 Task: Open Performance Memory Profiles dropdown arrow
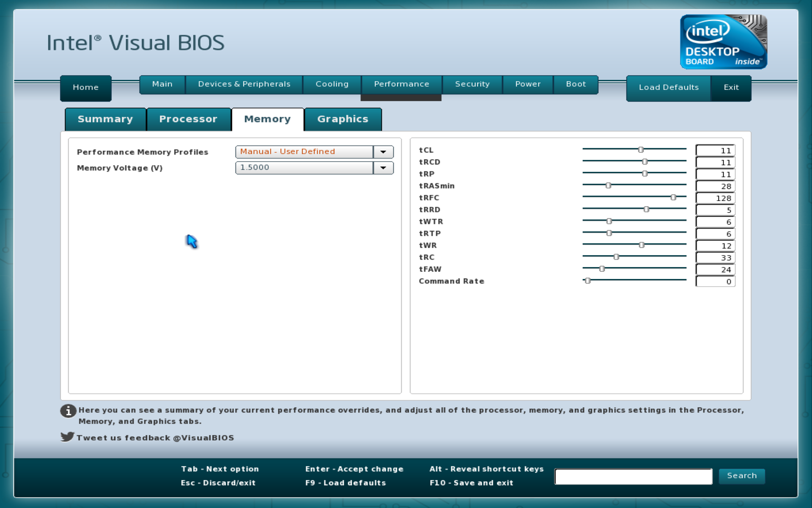pyautogui.click(x=383, y=152)
